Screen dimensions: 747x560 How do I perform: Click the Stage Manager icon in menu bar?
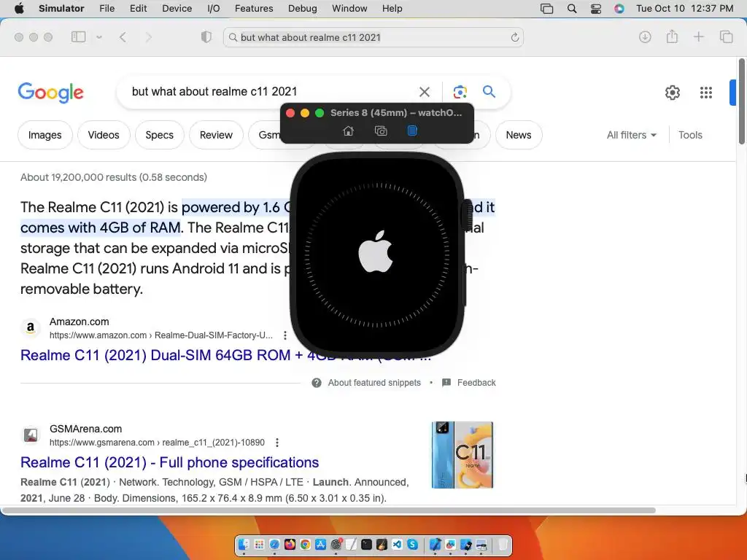[x=547, y=9]
